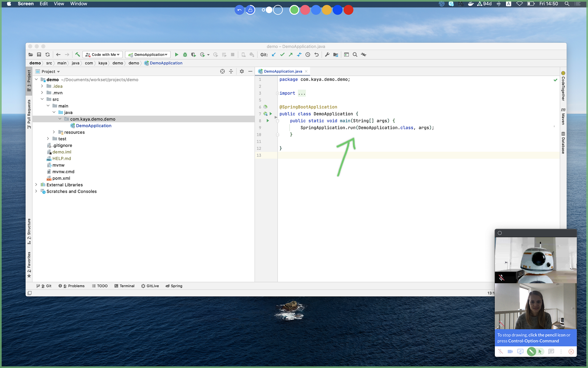The height and width of the screenshot is (368, 588).
Task: Select pom.xml in project tree
Action: (x=61, y=178)
